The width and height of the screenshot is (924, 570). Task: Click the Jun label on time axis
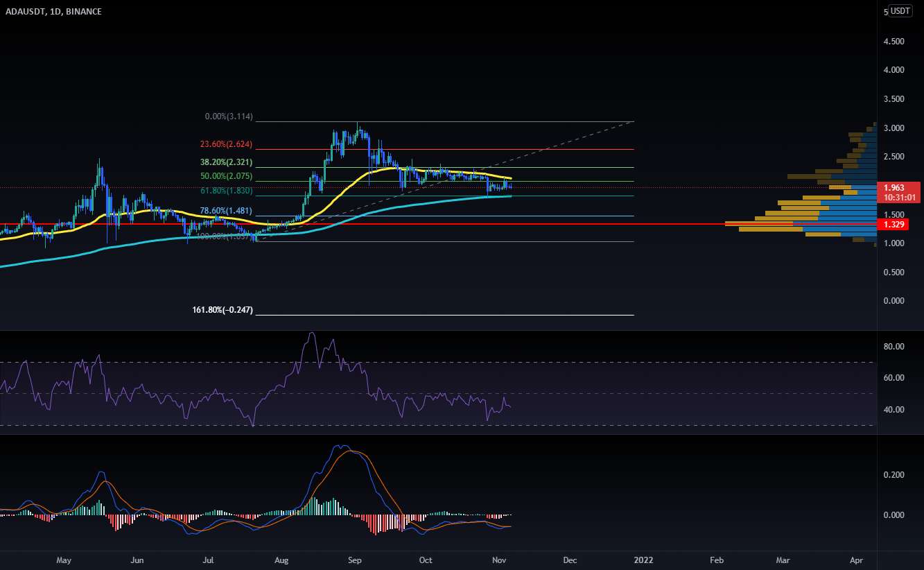[137, 560]
